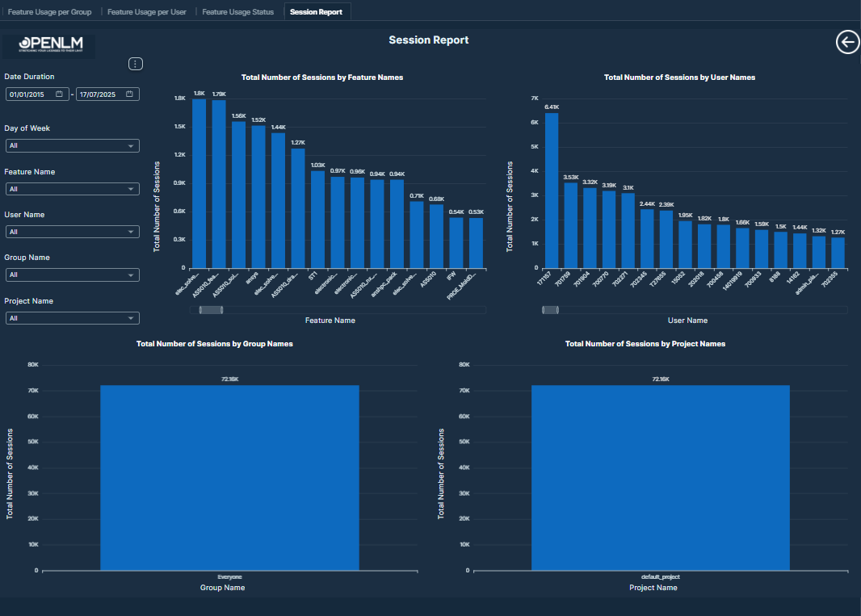Click the start date field 01/01/2015

tap(29, 94)
